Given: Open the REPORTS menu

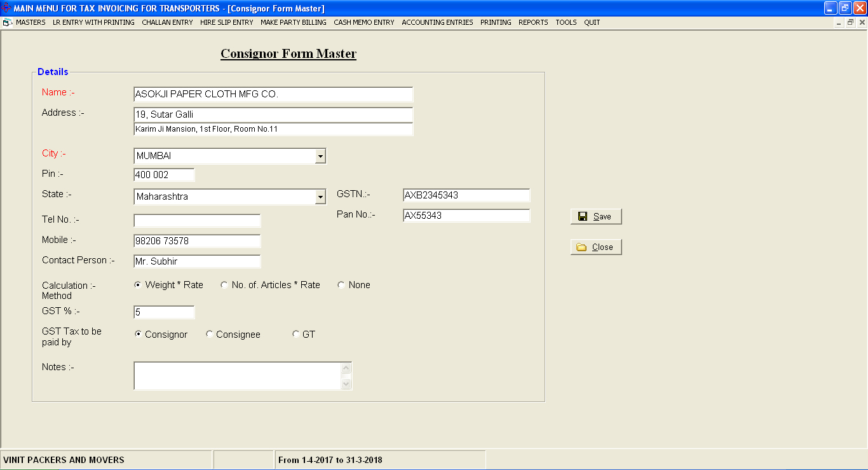Looking at the screenshot, I should tap(533, 22).
